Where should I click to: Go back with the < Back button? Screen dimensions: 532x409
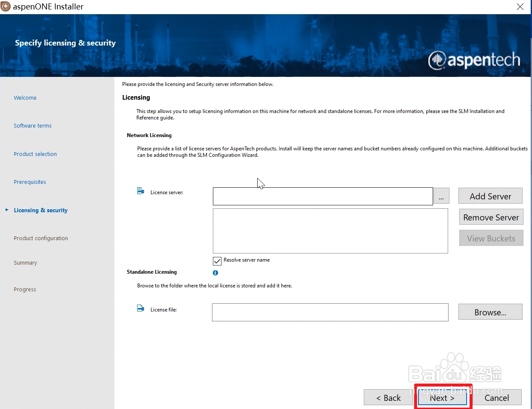388,398
